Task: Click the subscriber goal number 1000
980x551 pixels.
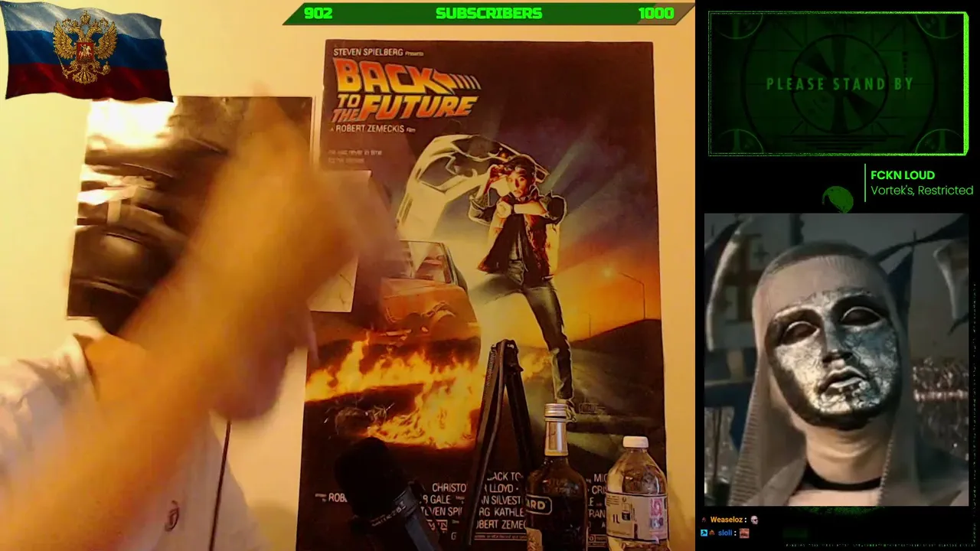Action: 656,14
